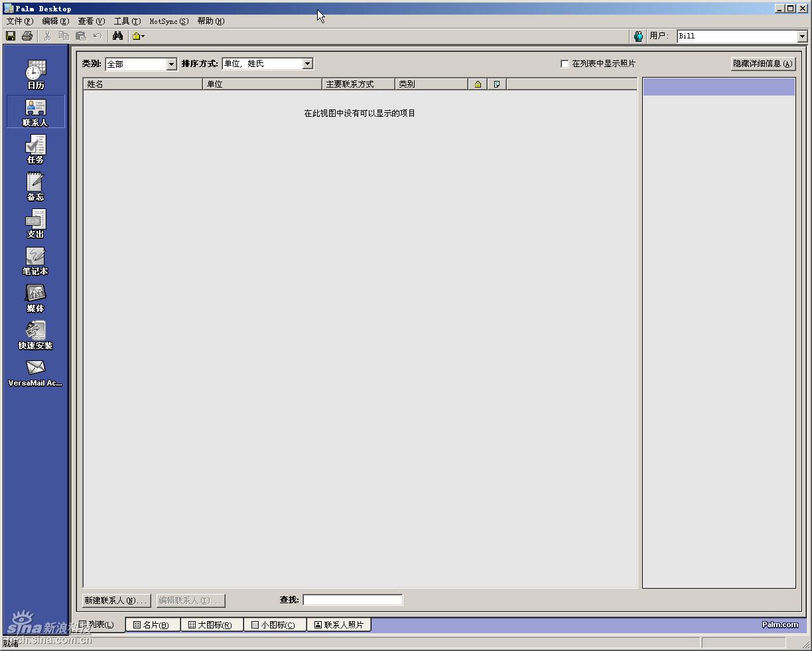Click the HotSync globe icon near 用户

coord(638,36)
